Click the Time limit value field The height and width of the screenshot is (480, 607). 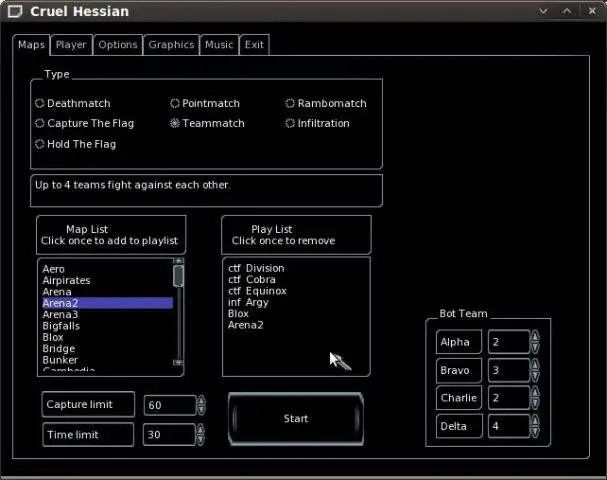click(169, 435)
